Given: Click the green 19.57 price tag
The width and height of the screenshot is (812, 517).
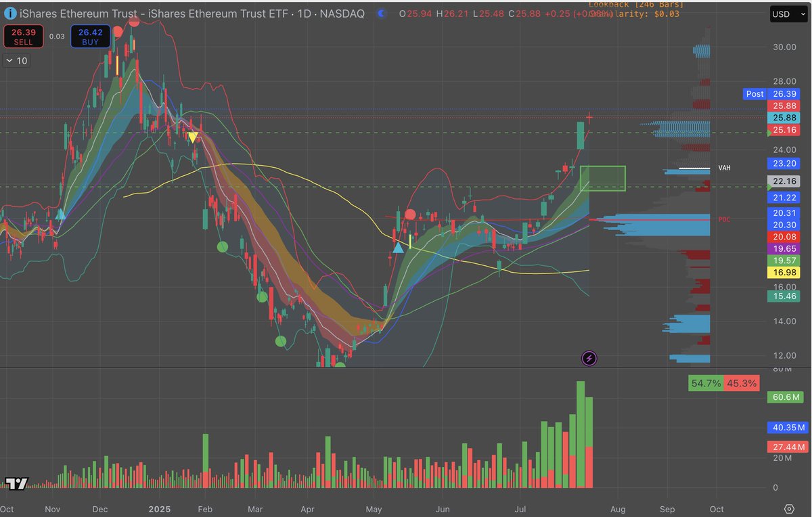Looking at the screenshot, I should tap(784, 261).
